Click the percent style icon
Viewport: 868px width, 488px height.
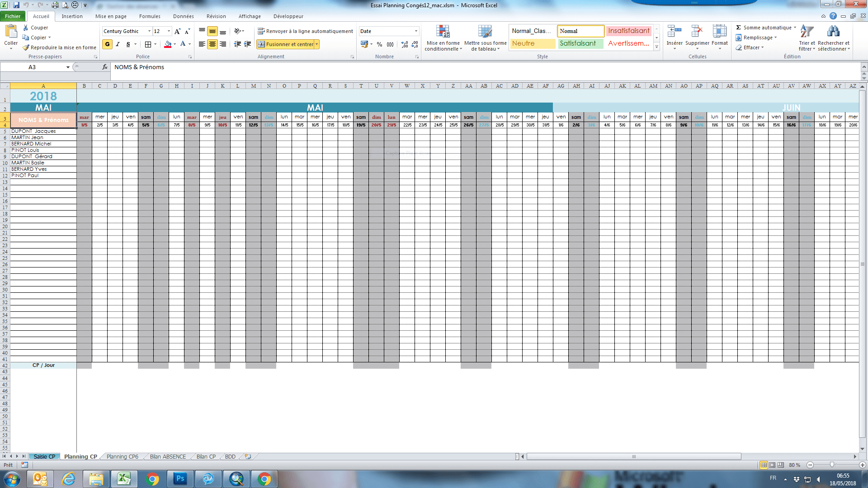[x=379, y=44]
